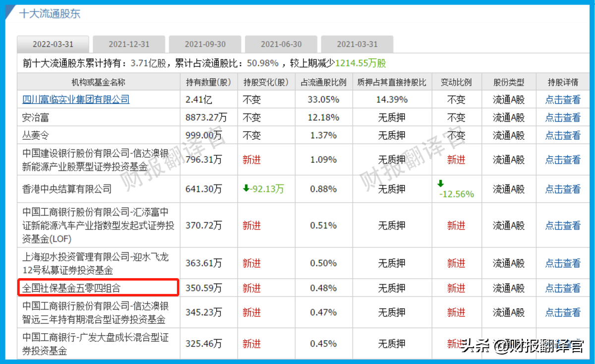Click the 0.48% float ratio cell
The height and width of the screenshot is (364, 595).
tap(324, 288)
